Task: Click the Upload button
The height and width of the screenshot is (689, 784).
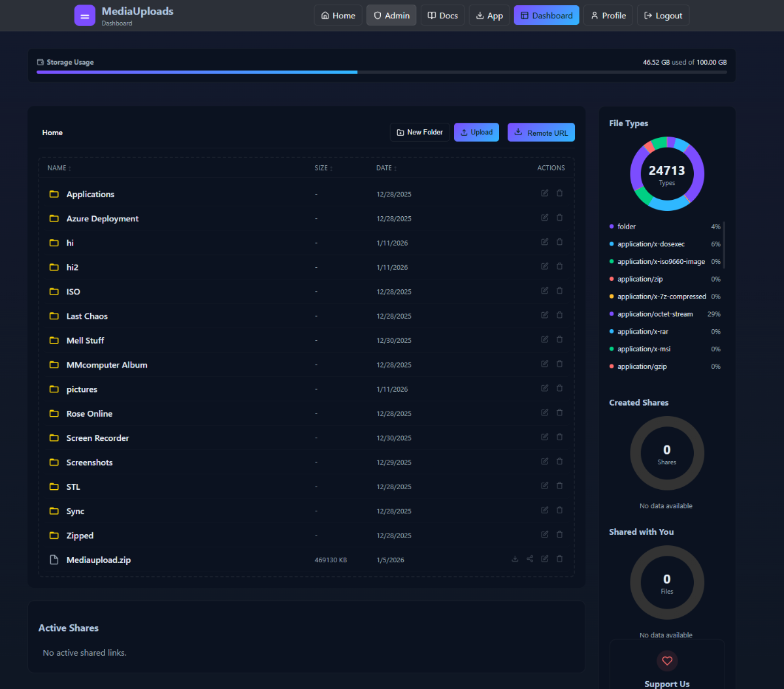Action: click(476, 133)
